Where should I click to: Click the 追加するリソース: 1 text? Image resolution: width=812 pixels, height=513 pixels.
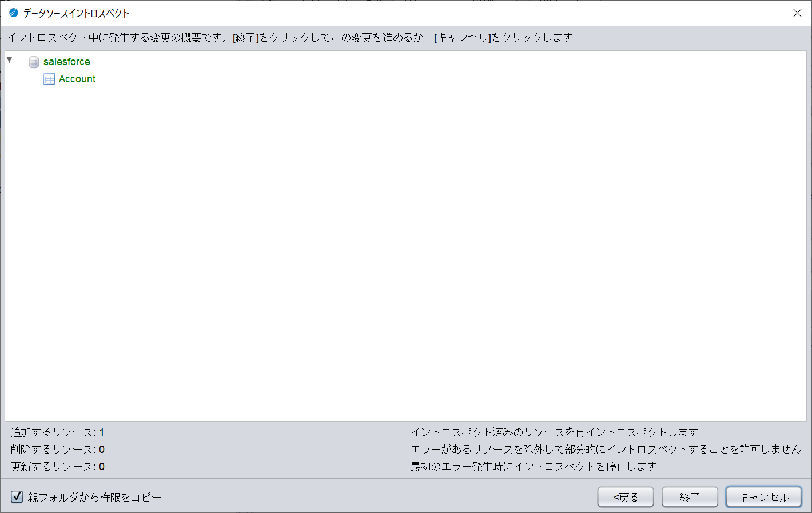[x=57, y=432]
